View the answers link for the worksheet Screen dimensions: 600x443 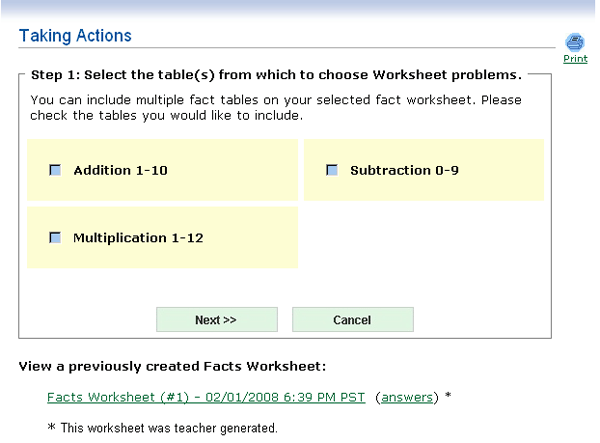click(407, 397)
